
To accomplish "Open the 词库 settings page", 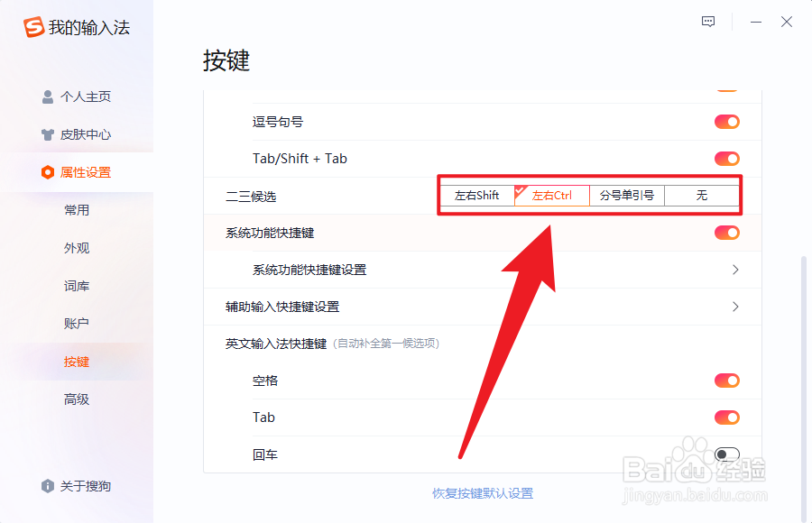I will click(77, 285).
